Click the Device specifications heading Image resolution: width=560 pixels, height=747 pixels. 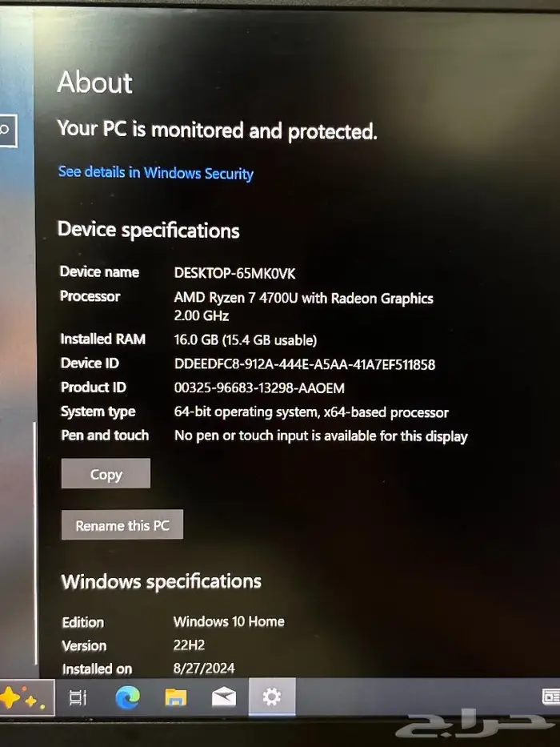[x=149, y=231]
